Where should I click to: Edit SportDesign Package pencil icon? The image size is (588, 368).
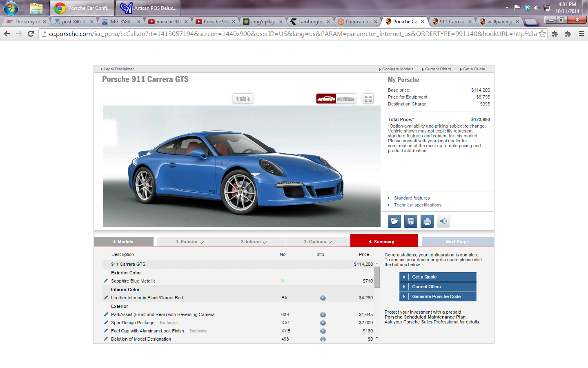(x=106, y=322)
